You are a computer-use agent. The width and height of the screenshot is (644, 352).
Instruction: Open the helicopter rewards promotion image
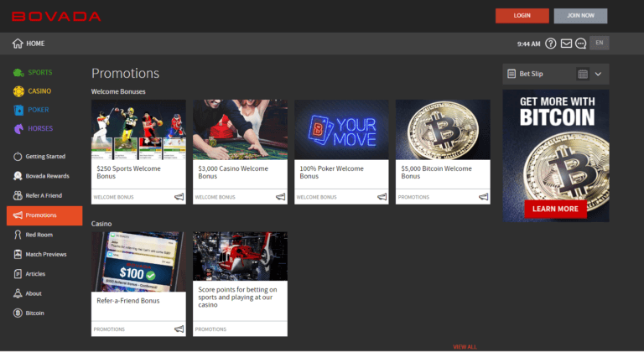click(240, 256)
